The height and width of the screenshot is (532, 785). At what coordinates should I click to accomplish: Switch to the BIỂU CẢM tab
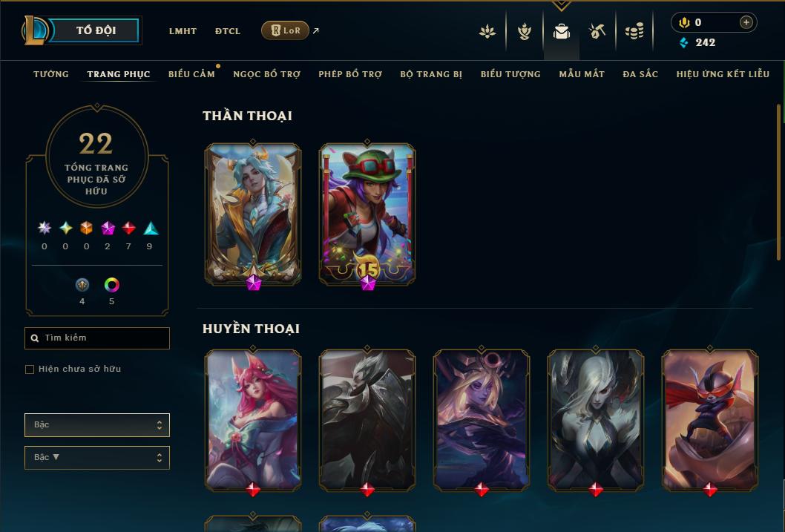coord(191,74)
